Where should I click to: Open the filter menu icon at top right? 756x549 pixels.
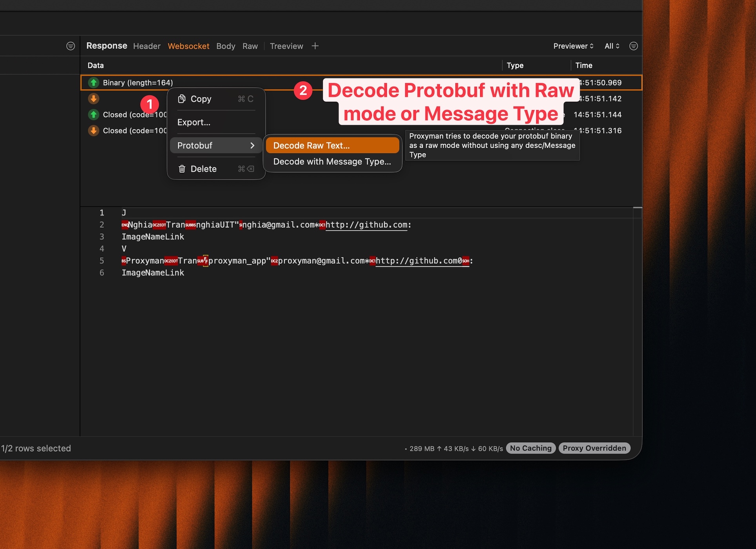coord(633,46)
